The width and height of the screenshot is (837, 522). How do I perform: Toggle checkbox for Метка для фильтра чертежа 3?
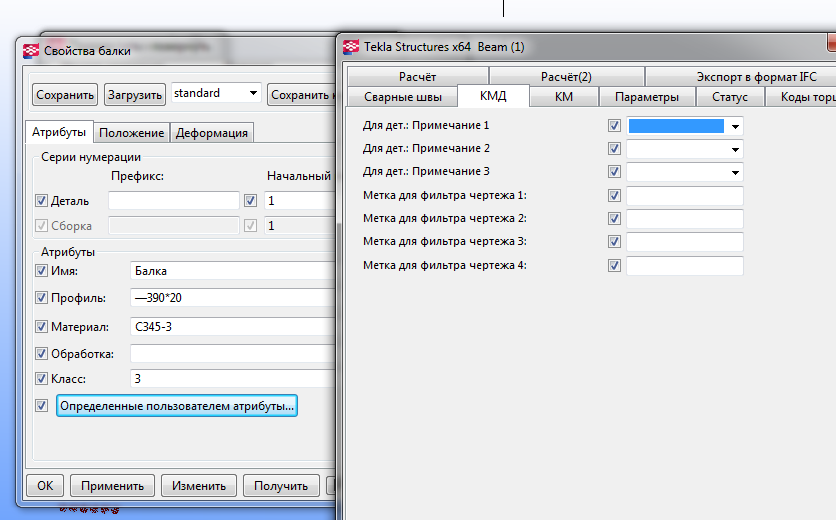coord(614,242)
